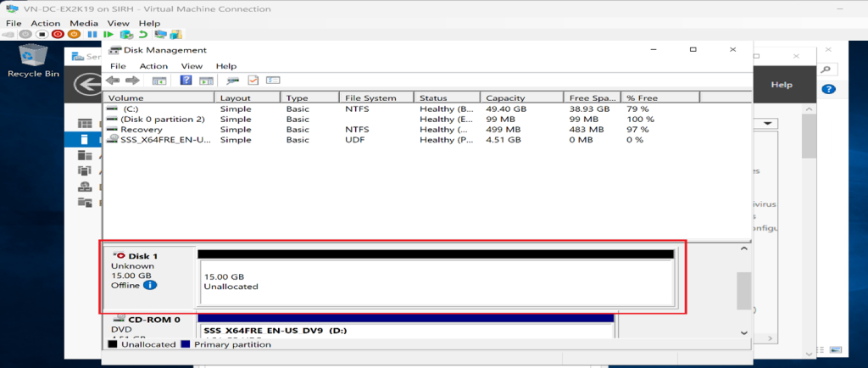Open the View menu in Disk Management
Screen dimensions: 868x368
coord(192,66)
